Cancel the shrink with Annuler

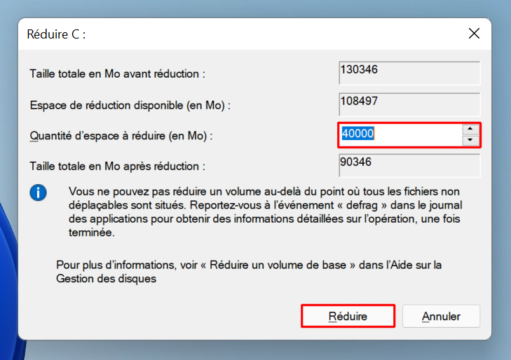441,316
